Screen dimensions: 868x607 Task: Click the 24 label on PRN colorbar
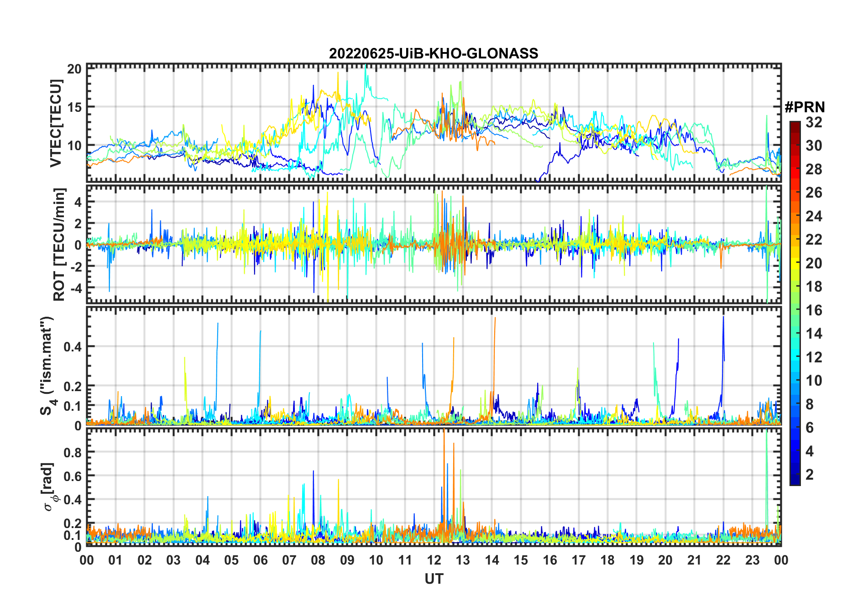pyautogui.click(x=814, y=216)
